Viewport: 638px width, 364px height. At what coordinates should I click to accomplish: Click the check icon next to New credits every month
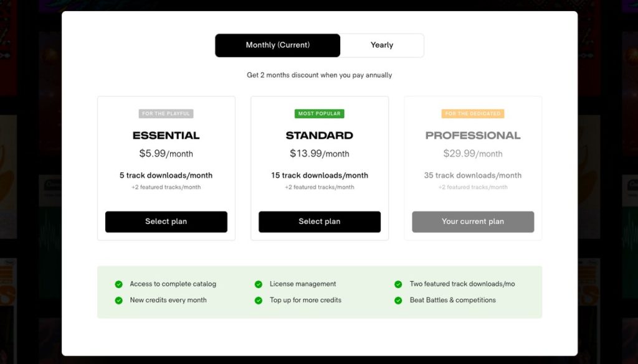tap(118, 300)
